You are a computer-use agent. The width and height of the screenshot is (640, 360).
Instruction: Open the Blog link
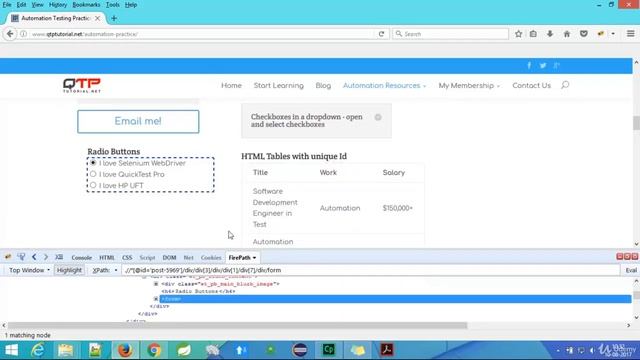click(x=323, y=85)
